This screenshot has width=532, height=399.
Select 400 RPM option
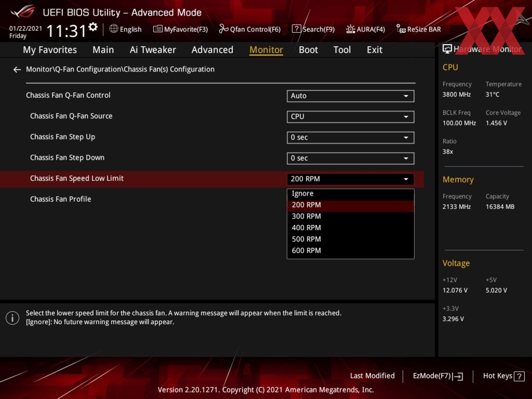point(350,228)
